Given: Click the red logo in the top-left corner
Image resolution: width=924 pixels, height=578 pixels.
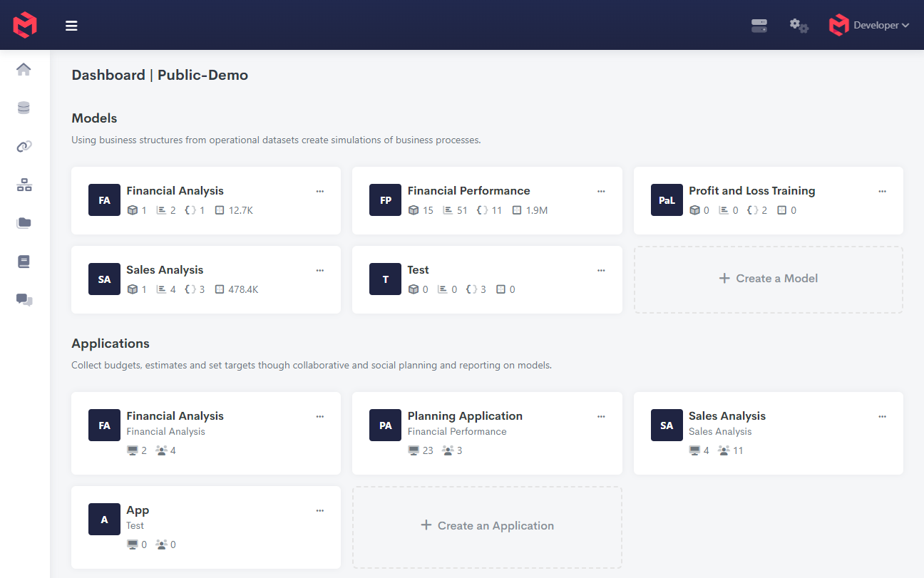Looking at the screenshot, I should pos(25,25).
